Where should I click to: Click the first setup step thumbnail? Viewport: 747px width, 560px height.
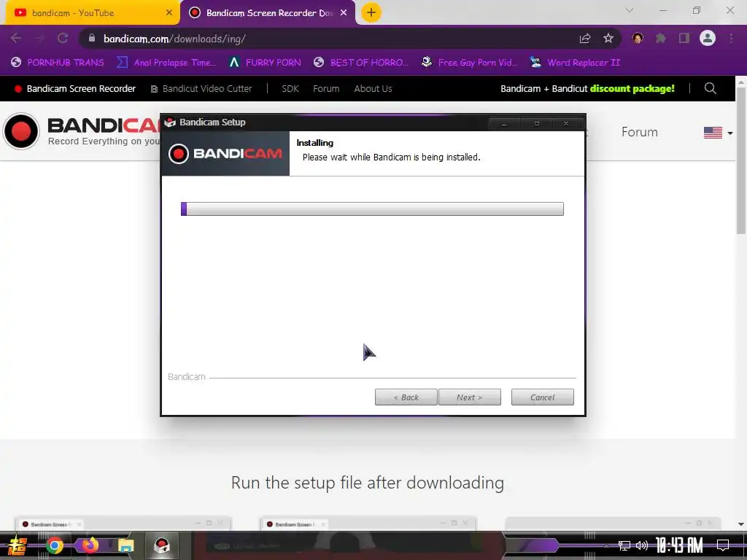(x=123, y=524)
